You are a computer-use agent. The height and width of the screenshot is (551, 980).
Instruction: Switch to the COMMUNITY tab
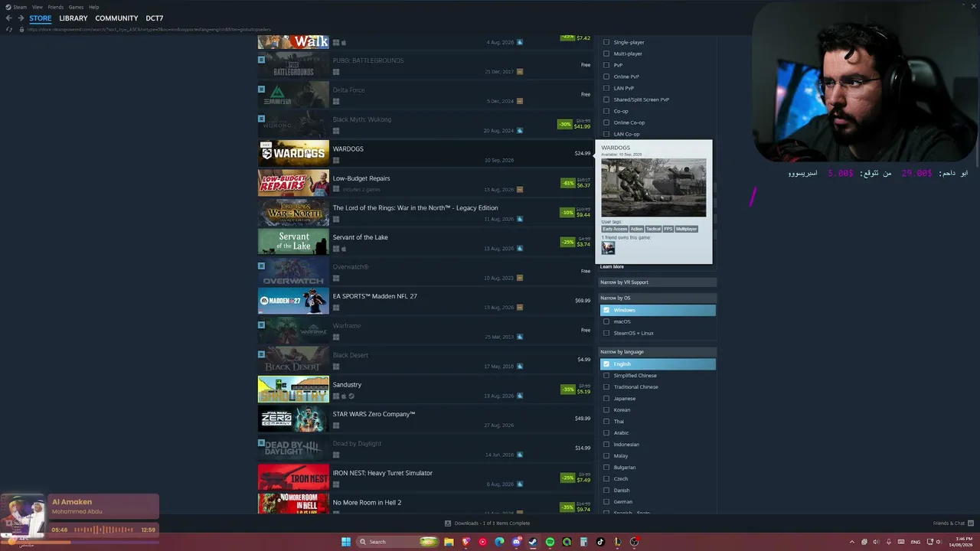click(x=116, y=18)
